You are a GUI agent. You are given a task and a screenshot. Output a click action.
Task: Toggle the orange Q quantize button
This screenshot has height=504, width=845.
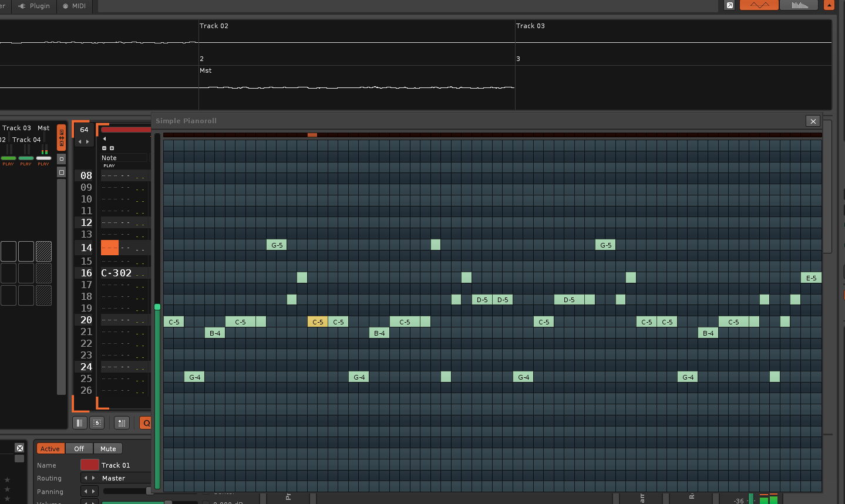[146, 422]
